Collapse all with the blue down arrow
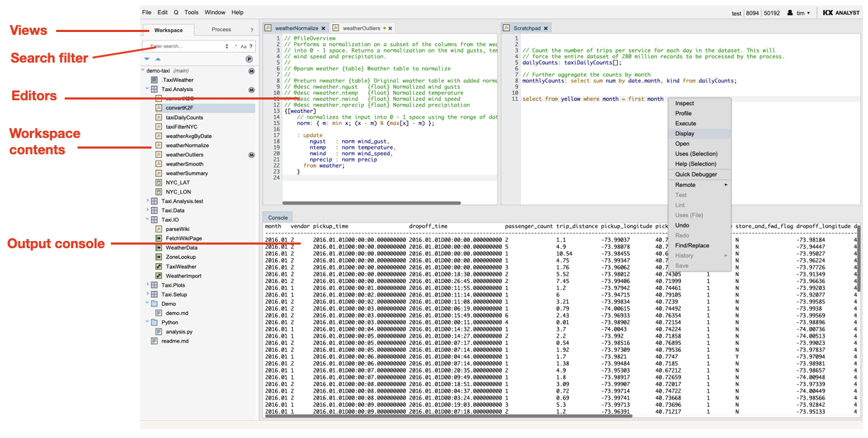The image size is (868, 438). [147, 59]
